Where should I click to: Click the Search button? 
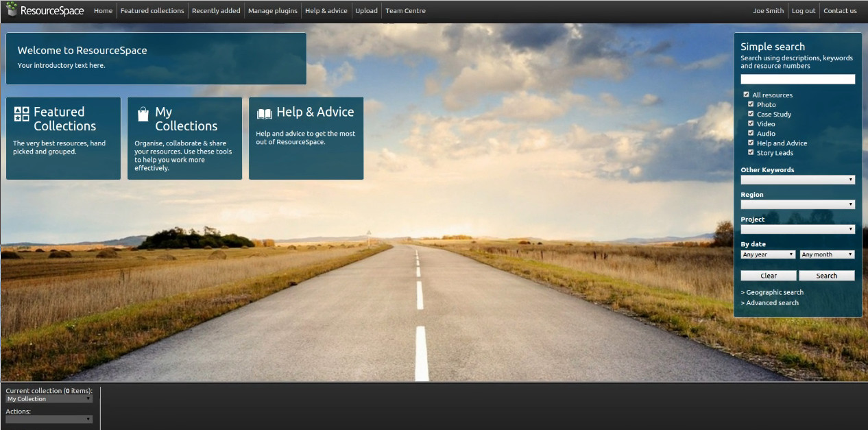pos(827,276)
